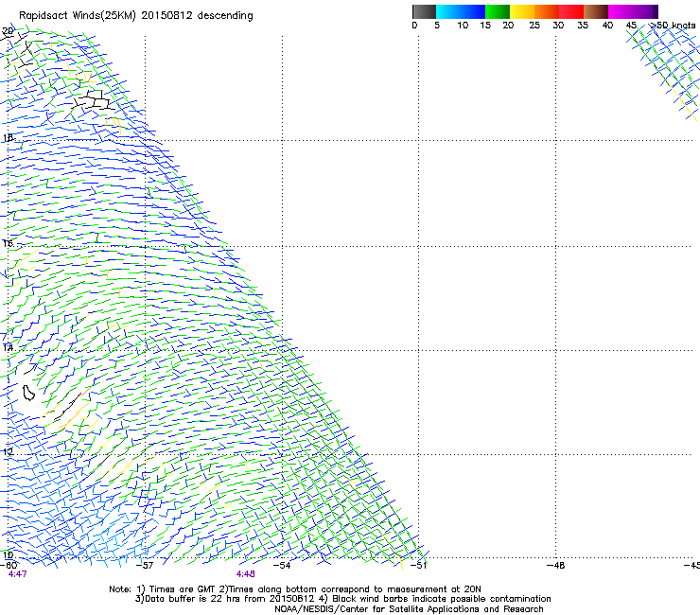
Task: Click the gray 0-5 knots color band
Action: 424,11
